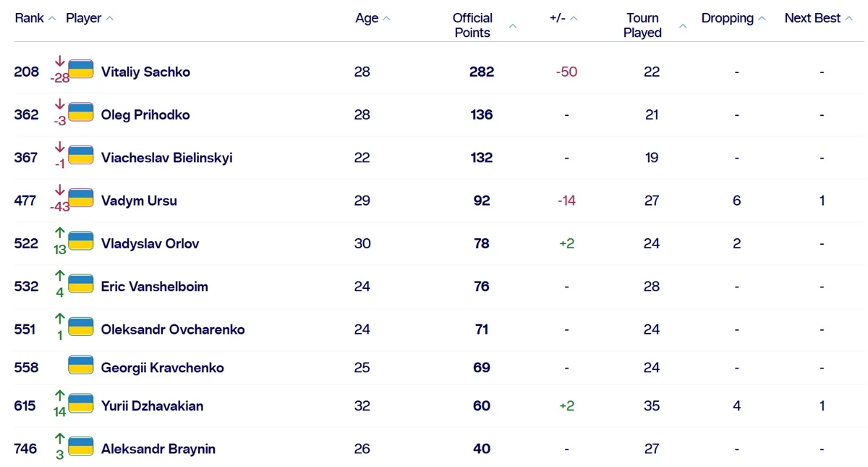Click flag icon in Viacheslav Bielinskyi row

click(81, 156)
